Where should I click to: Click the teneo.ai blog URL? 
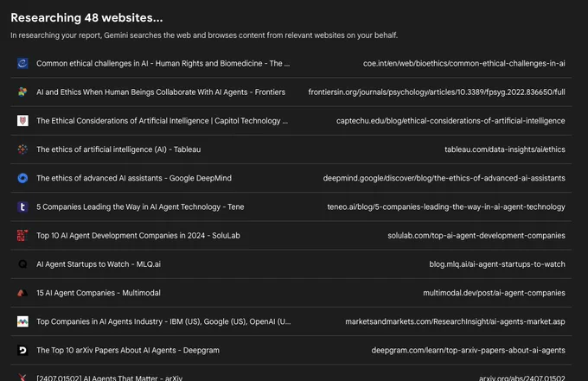coord(446,206)
